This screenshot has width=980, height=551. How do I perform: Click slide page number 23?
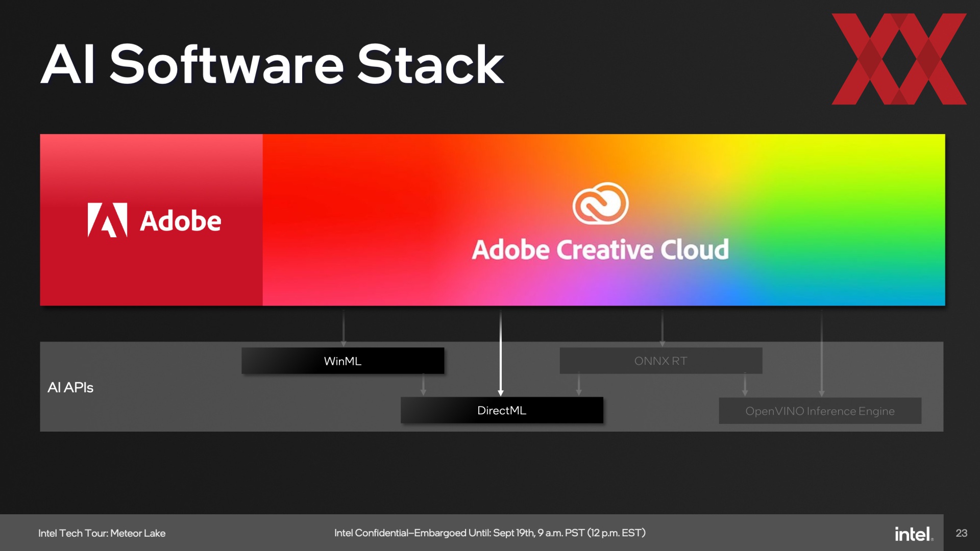click(x=962, y=533)
